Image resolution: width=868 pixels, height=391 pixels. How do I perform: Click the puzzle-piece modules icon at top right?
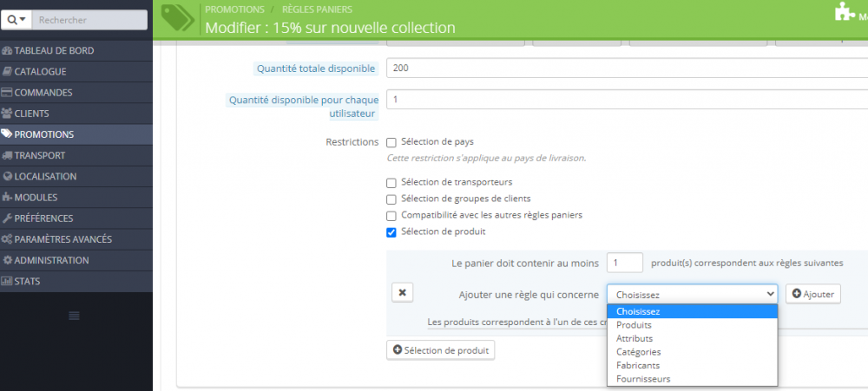845,11
